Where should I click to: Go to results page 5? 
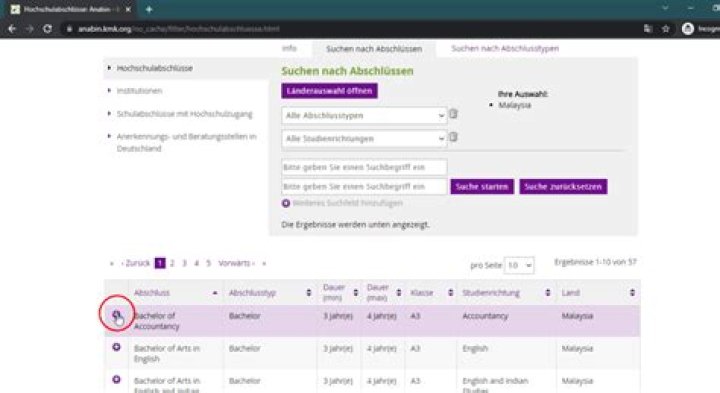(x=208, y=263)
